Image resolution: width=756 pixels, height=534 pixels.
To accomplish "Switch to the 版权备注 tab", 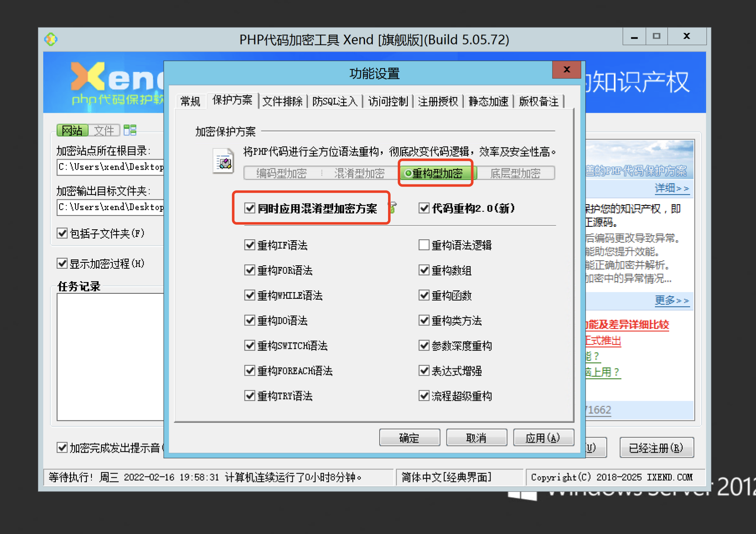I will (x=539, y=101).
